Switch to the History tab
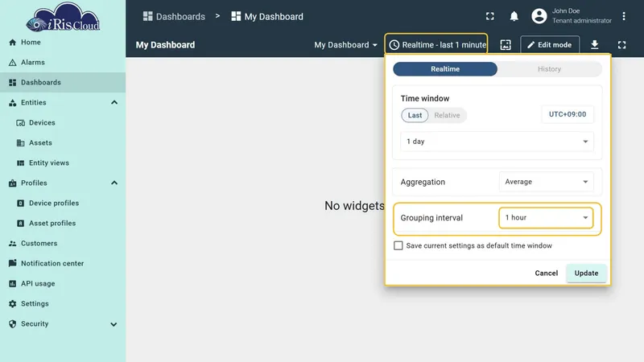This screenshot has height=362, width=644. tap(549, 69)
